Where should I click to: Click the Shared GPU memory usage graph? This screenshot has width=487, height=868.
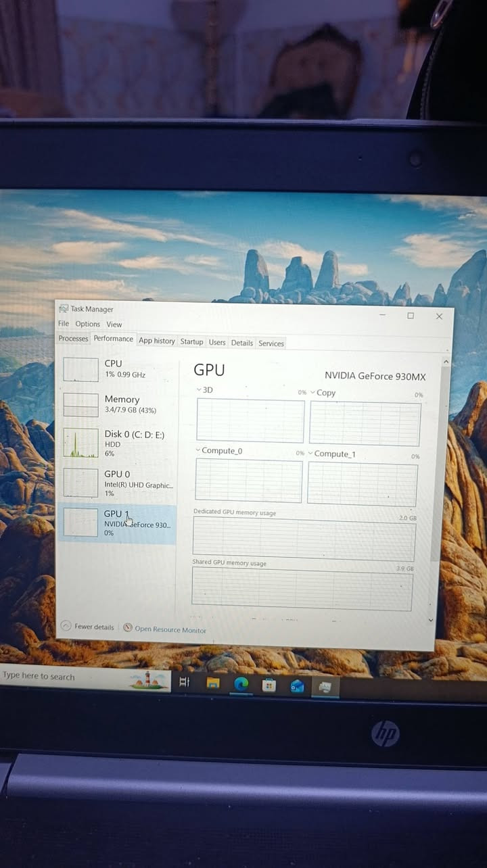(x=302, y=589)
